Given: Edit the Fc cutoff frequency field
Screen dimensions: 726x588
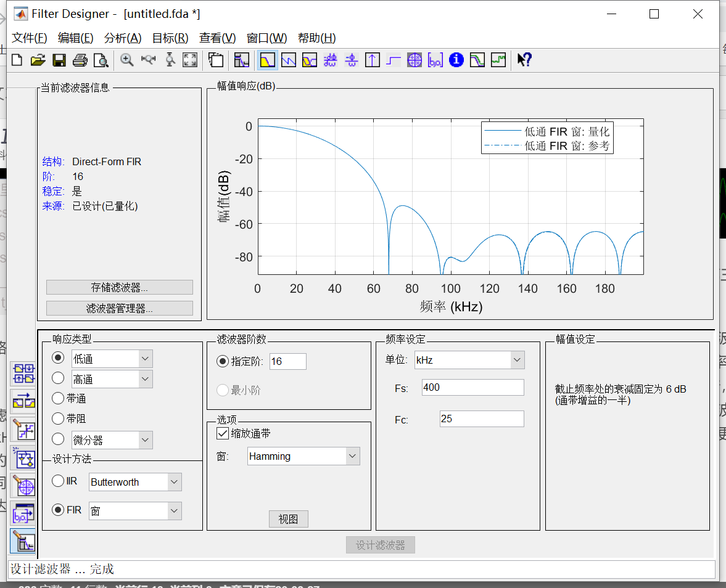Looking at the screenshot, I should [482, 419].
